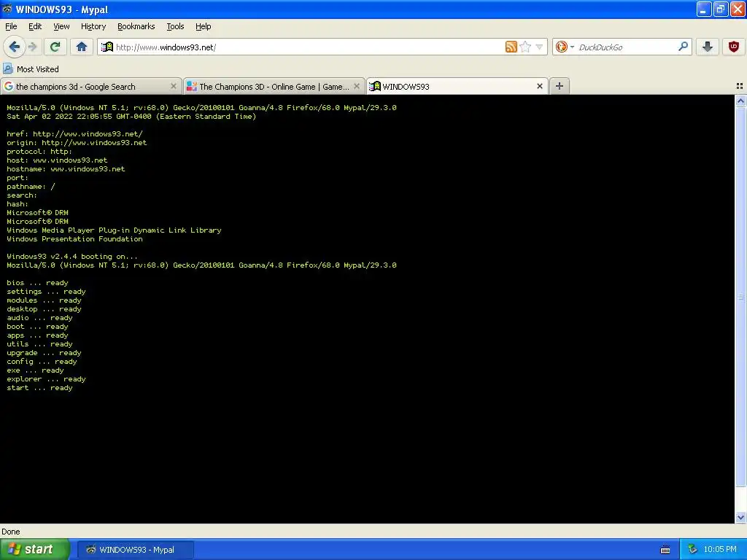Click the scrollbar down arrow
747x560 pixels.
tap(740, 517)
